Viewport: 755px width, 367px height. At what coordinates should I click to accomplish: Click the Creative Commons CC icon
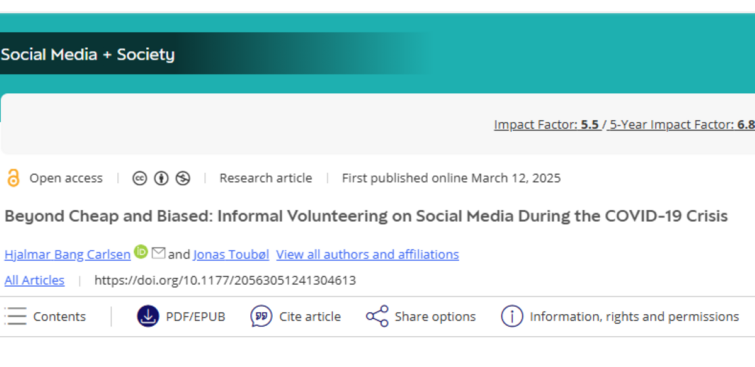click(x=140, y=178)
